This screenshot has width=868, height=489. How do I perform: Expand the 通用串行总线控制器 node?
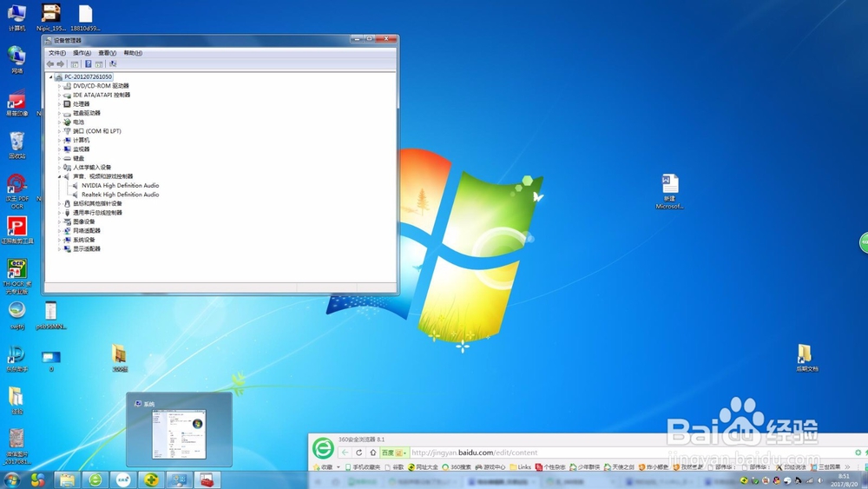pos(59,213)
